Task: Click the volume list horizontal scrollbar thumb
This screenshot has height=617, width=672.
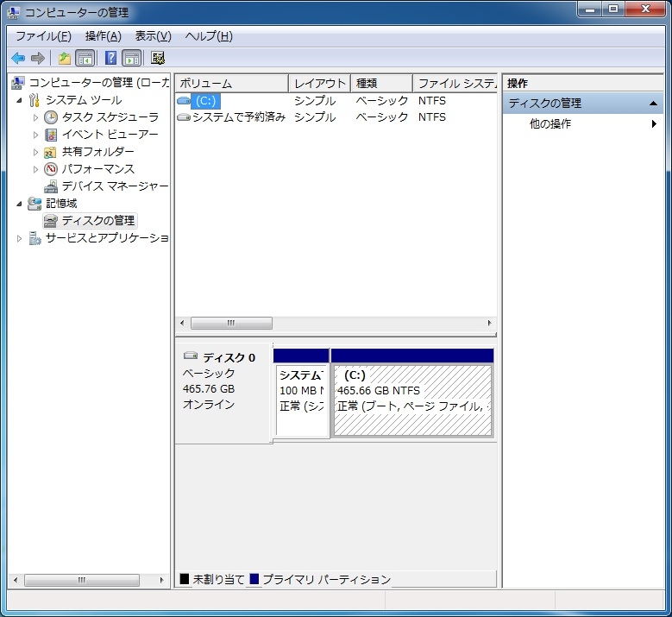Action: (x=231, y=323)
